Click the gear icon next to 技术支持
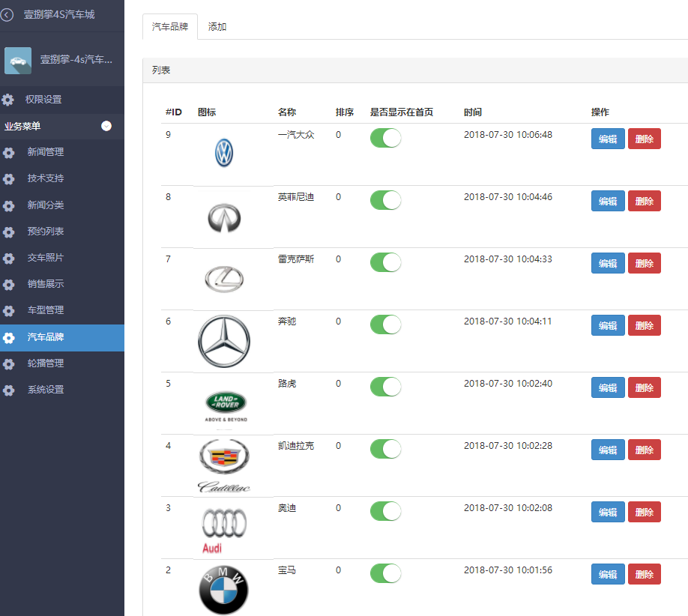The image size is (688, 616). (8, 179)
